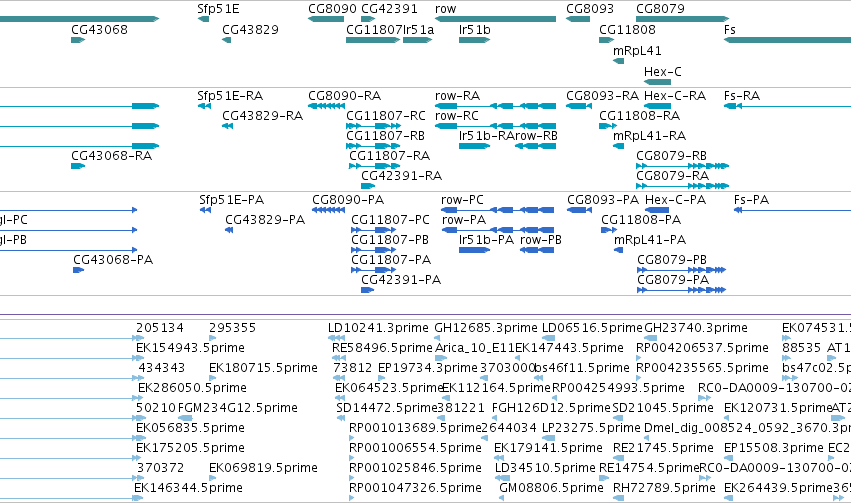This screenshot has height=503, width=851.
Task: Click the RE58496.5prime EST label
Action: coord(382,348)
